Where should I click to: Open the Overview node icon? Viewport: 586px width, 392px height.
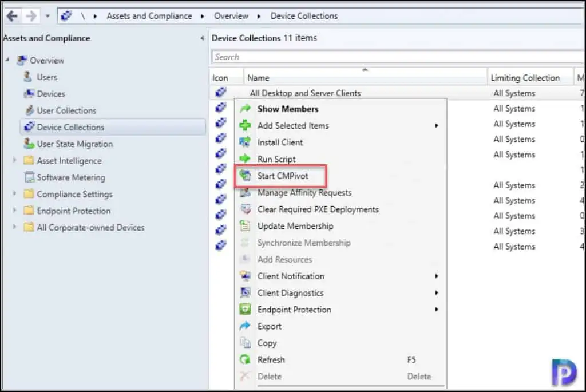coord(22,60)
